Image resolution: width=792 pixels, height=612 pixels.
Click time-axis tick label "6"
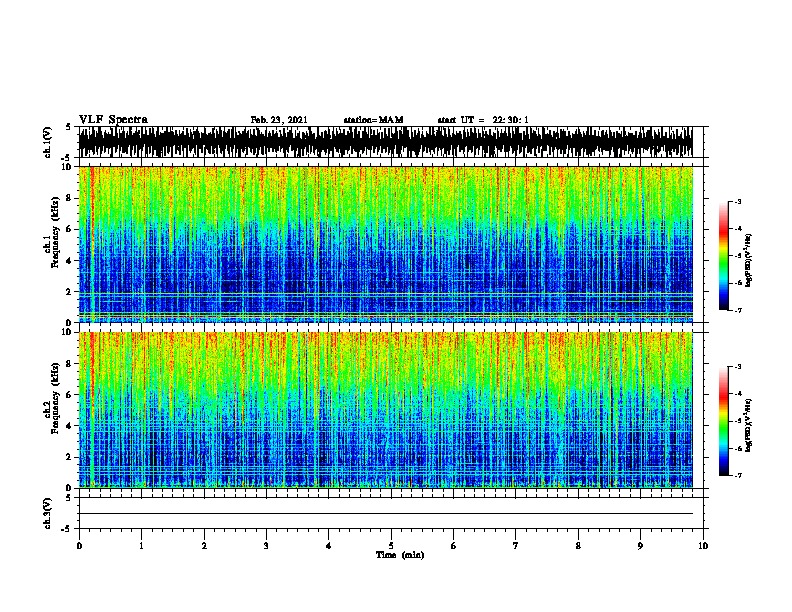[453, 546]
